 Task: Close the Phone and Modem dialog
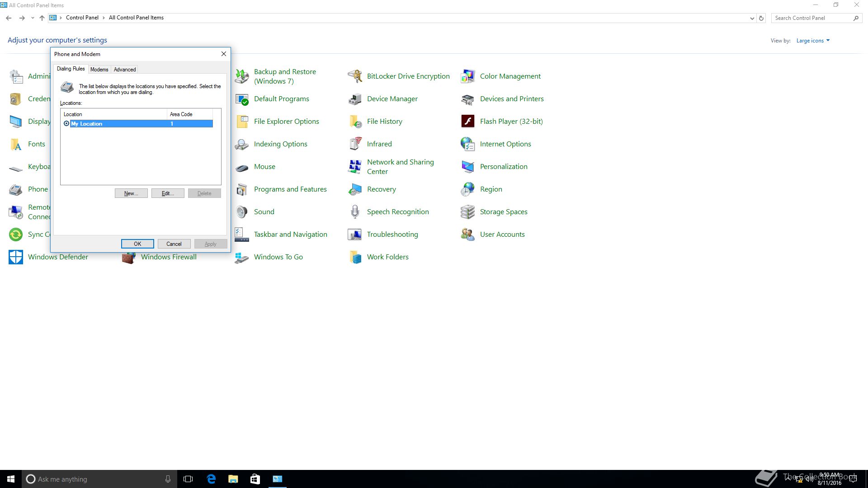click(x=223, y=54)
